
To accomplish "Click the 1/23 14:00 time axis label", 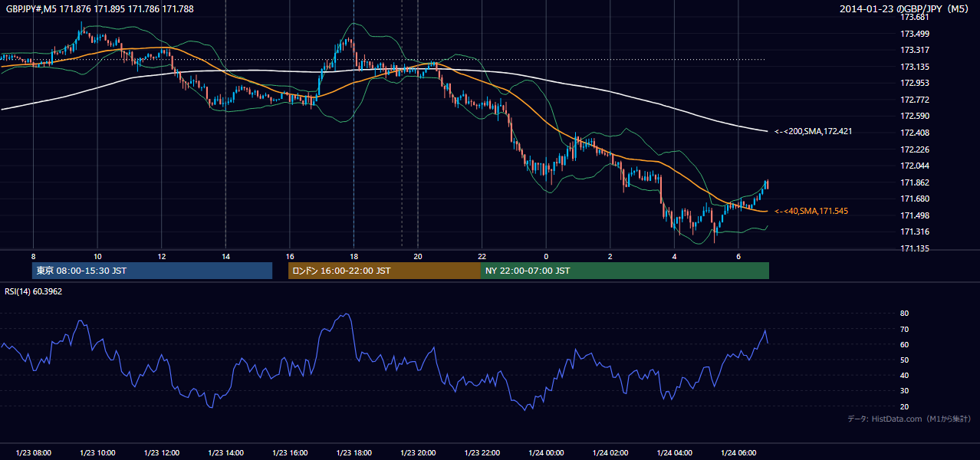I will click(x=225, y=453).
